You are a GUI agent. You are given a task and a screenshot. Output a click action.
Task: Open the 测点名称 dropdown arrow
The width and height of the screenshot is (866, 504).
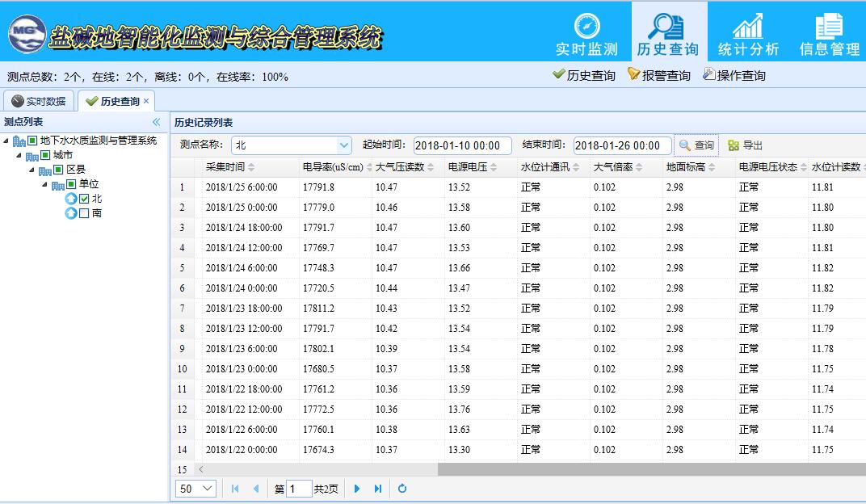coord(343,145)
